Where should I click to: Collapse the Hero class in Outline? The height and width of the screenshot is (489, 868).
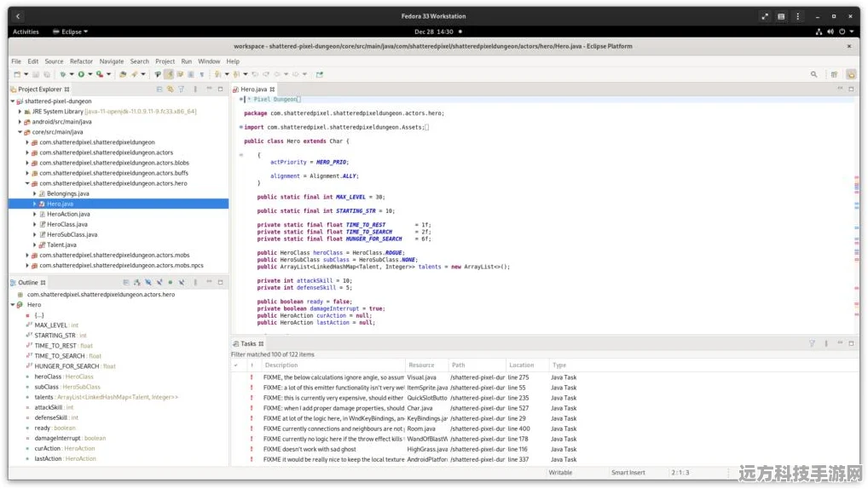pyautogui.click(x=13, y=305)
